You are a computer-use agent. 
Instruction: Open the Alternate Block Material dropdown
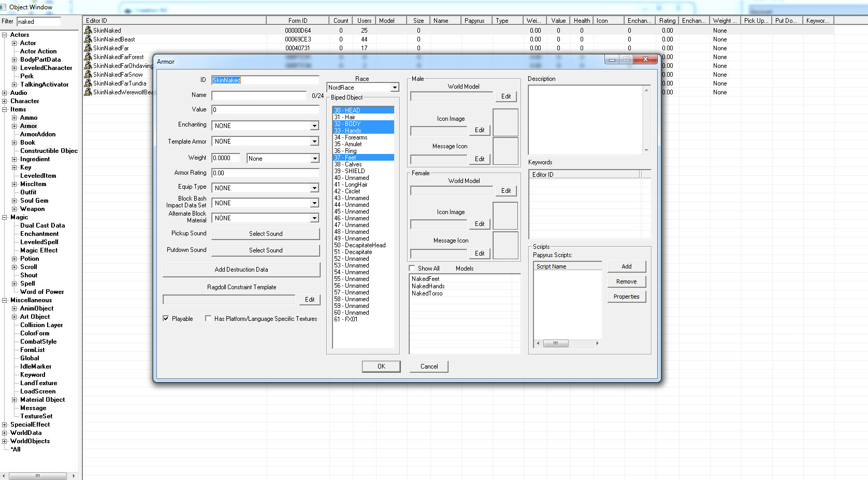click(x=314, y=218)
